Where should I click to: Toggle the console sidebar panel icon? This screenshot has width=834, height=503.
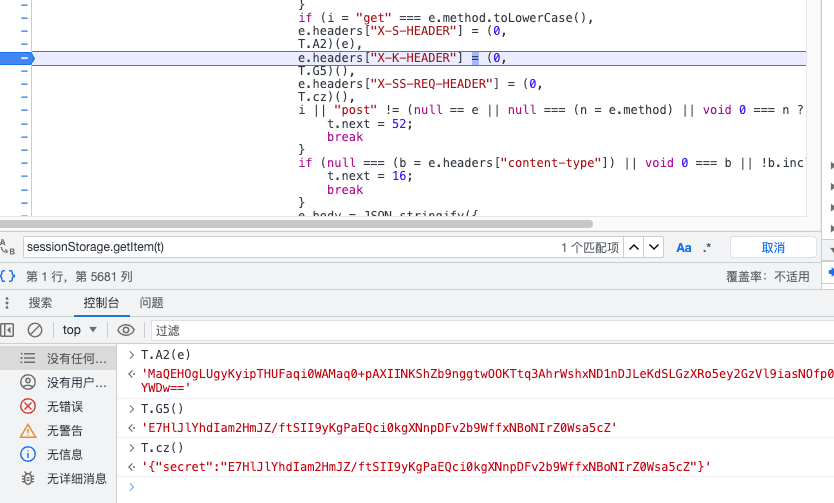pyautogui.click(x=8, y=330)
